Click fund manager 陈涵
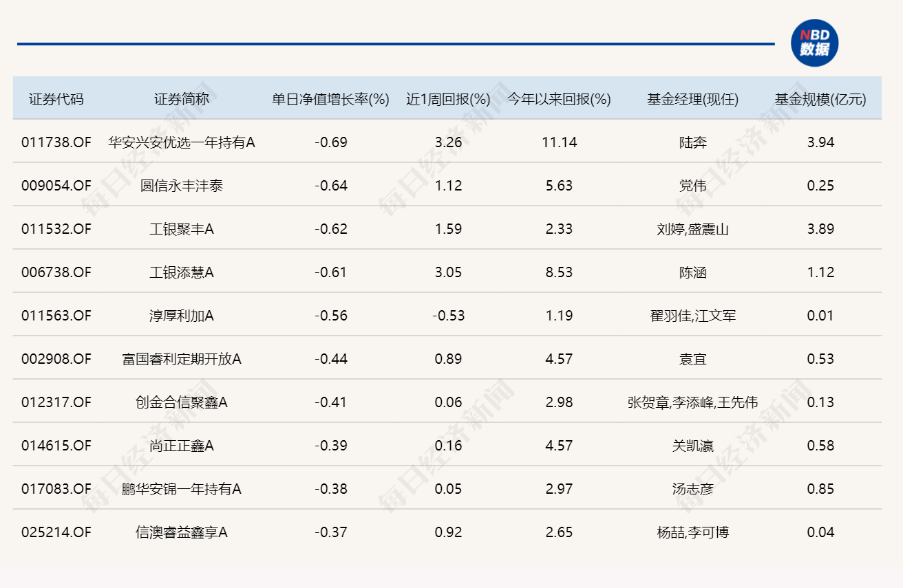Image resolution: width=903 pixels, height=588 pixels. coord(692,272)
